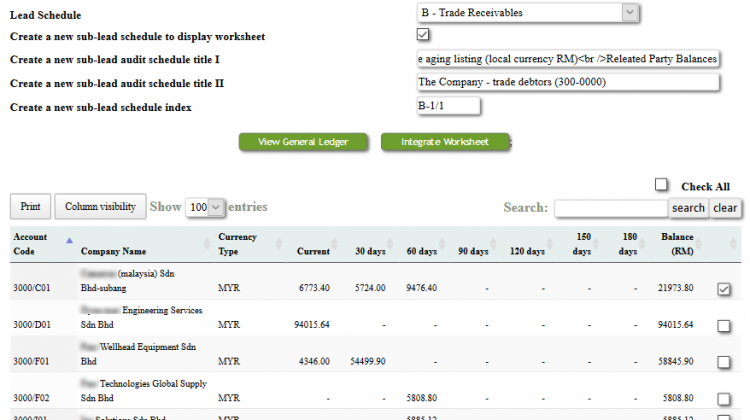Check the 3000/D01 row checkbox
The height and width of the screenshot is (420, 750).
tap(724, 326)
